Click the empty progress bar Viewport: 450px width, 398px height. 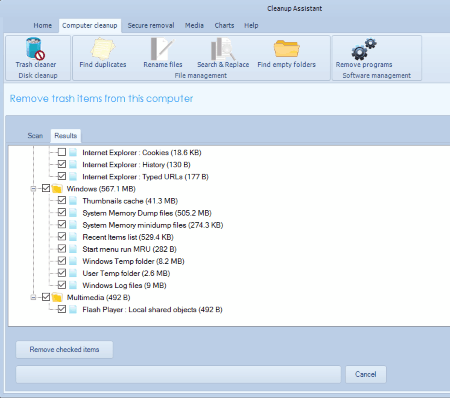pyautogui.click(x=178, y=374)
